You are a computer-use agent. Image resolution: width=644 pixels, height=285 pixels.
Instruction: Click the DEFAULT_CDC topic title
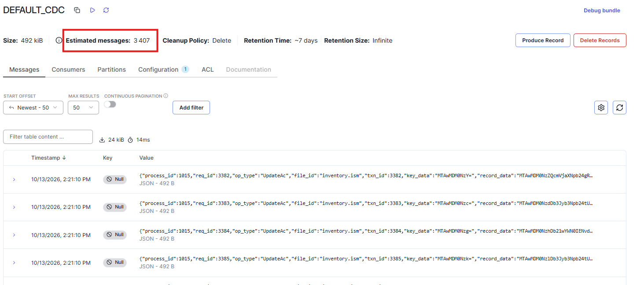[34, 10]
